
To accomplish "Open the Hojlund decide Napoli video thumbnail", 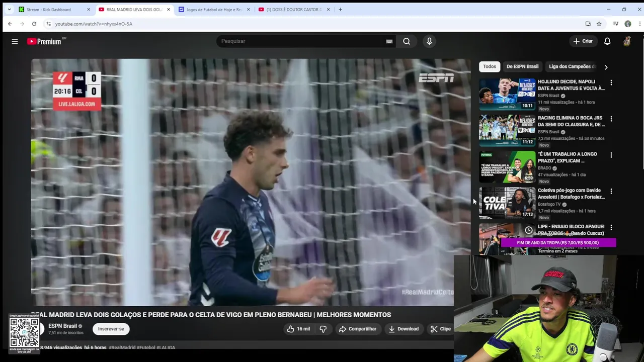I will pyautogui.click(x=507, y=94).
